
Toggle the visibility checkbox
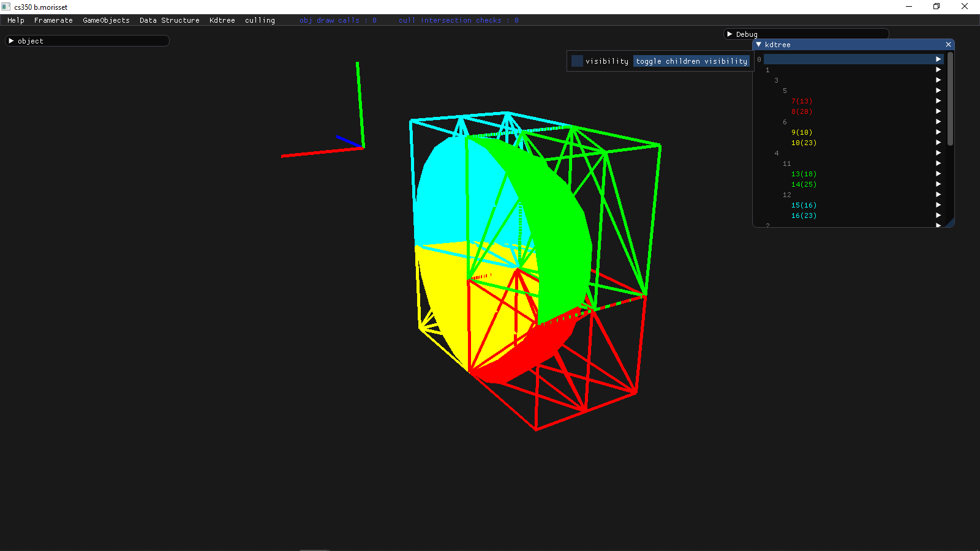(577, 61)
